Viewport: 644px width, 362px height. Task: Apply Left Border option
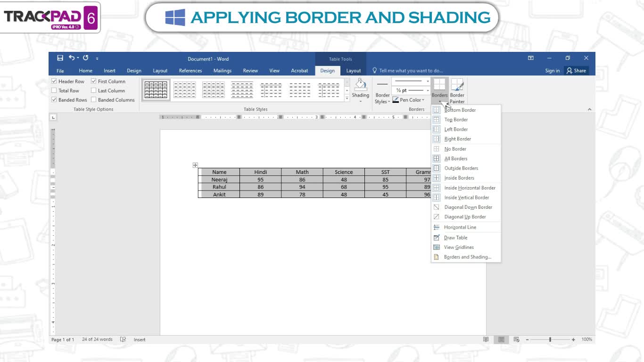click(x=466, y=129)
